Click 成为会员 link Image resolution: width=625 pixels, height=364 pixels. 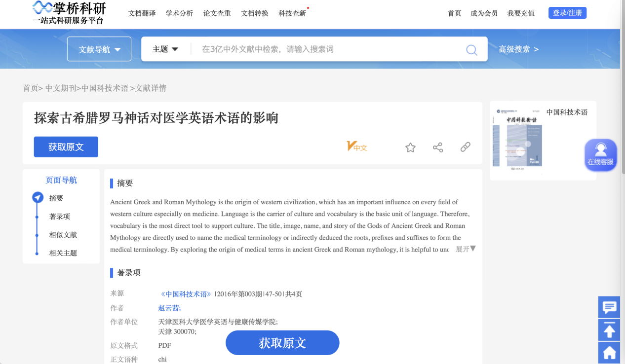(x=484, y=13)
